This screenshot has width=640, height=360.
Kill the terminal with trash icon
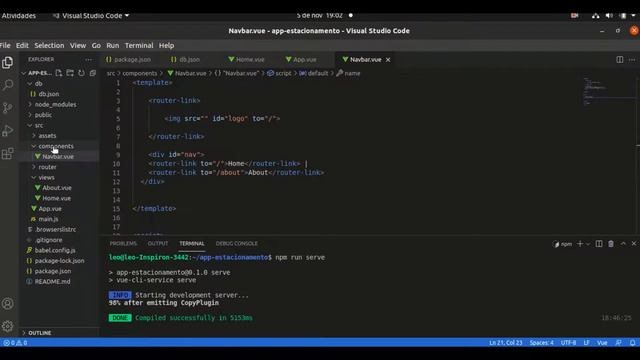tap(611, 244)
